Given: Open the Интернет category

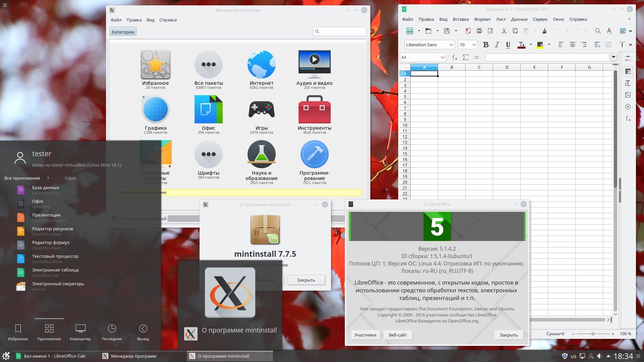Looking at the screenshot, I should click(262, 69).
